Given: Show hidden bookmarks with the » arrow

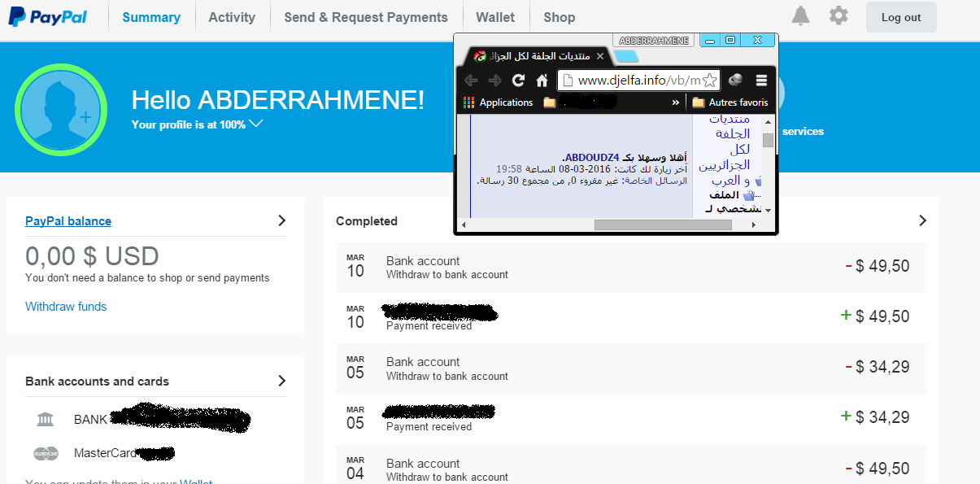Looking at the screenshot, I should [675, 102].
